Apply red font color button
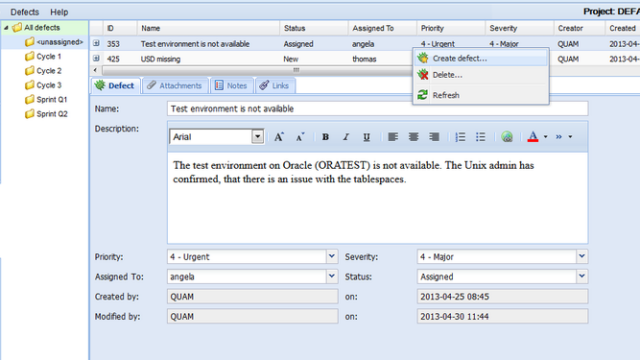 coord(533,137)
